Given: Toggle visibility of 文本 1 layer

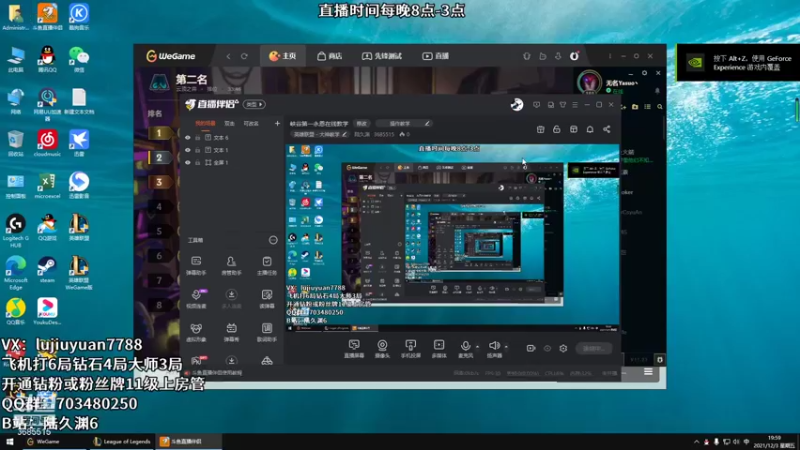Looking at the screenshot, I should point(188,150).
